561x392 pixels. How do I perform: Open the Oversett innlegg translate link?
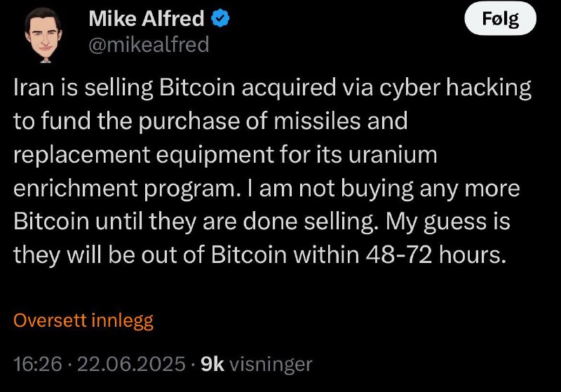pos(83,320)
